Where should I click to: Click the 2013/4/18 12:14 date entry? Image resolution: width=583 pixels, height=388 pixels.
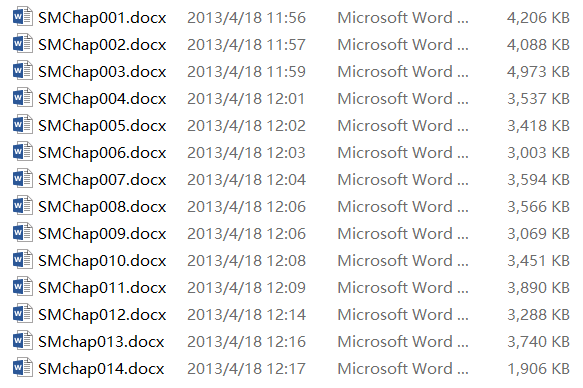click(246, 315)
